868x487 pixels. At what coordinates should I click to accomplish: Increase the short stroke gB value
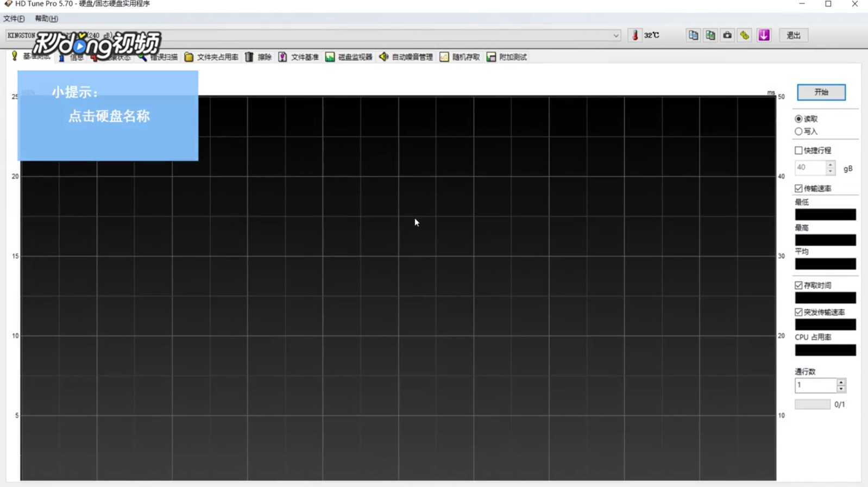click(x=831, y=164)
